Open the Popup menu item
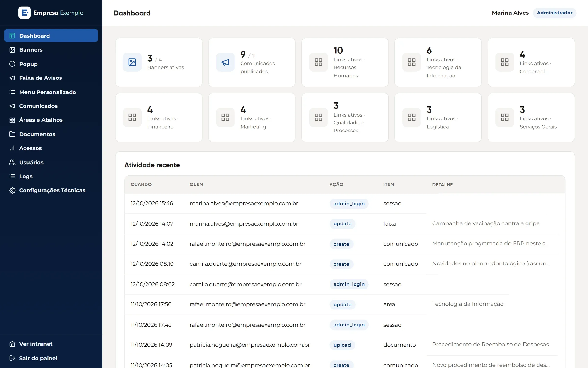588x368 pixels. click(51, 64)
